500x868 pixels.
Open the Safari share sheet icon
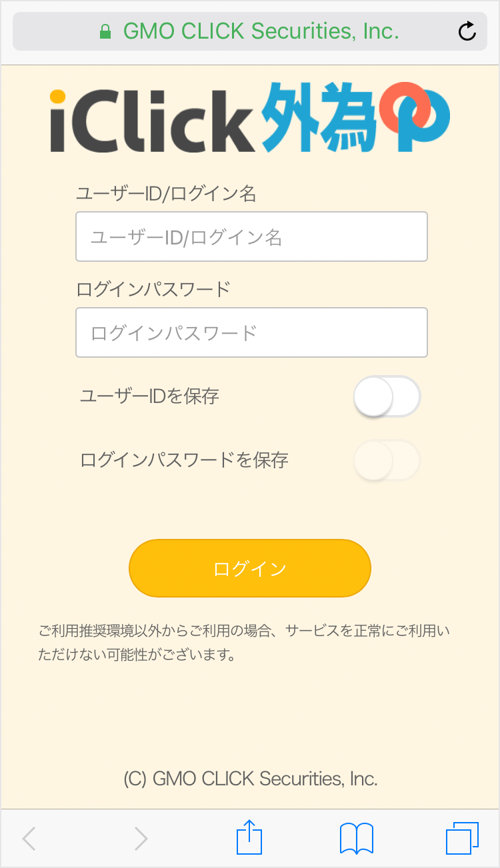pos(250,837)
